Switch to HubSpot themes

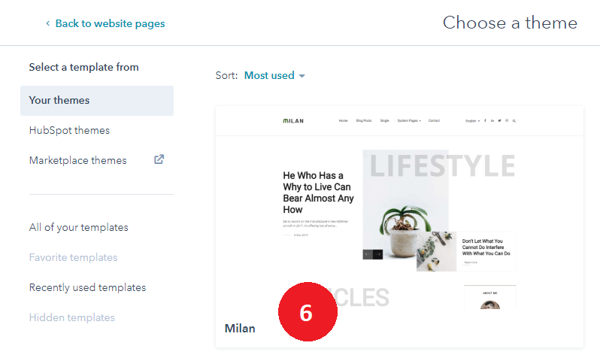69,130
